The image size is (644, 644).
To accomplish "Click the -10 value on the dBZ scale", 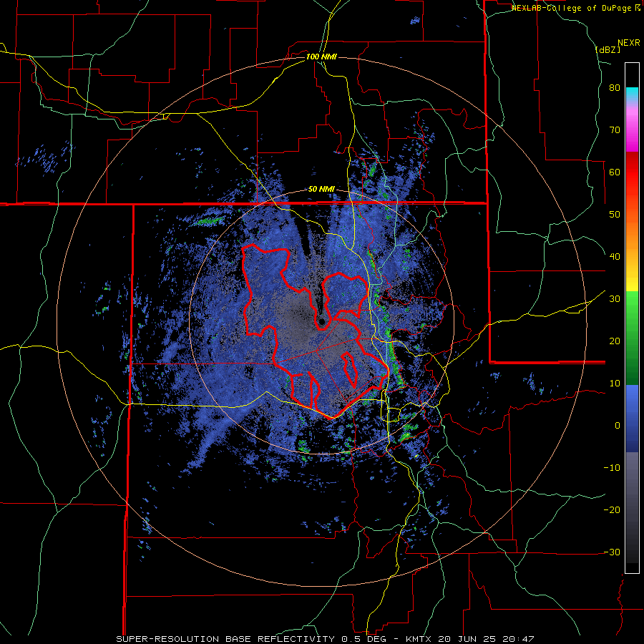I will pyautogui.click(x=612, y=467).
